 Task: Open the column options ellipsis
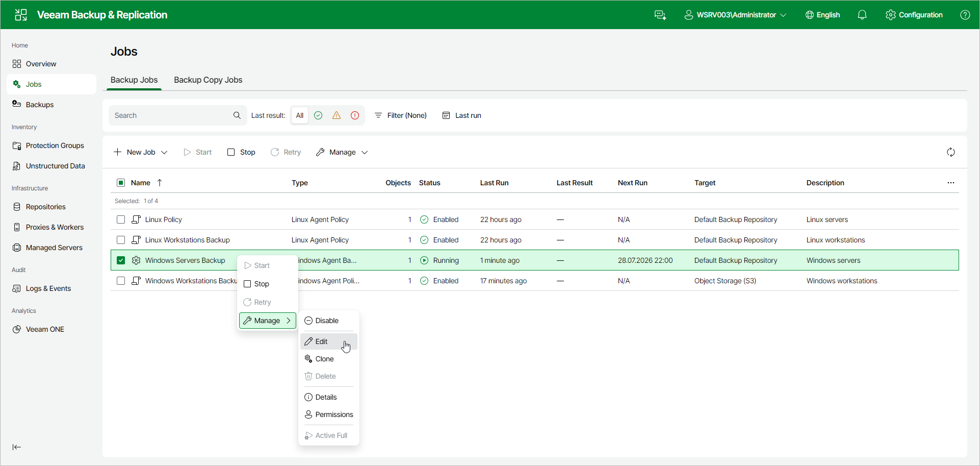tap(951, 183)
